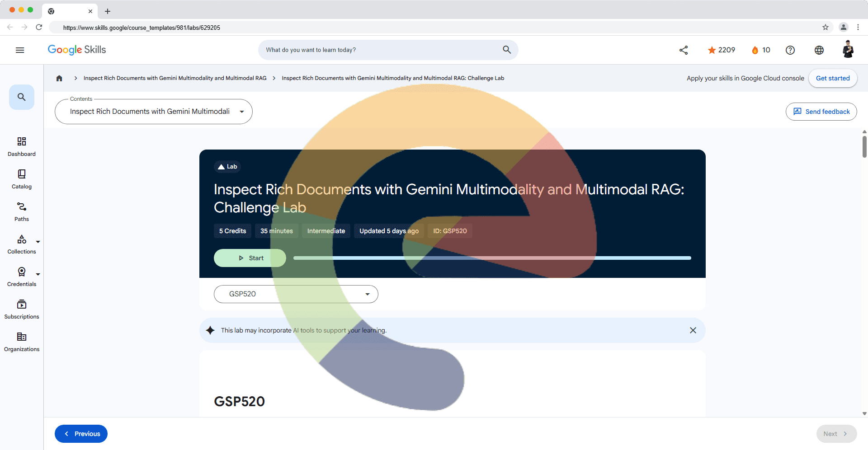Go forward in browser history
868x450 pixels.
point(24,27)
